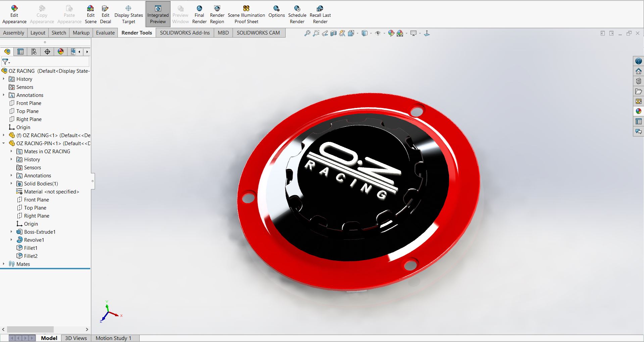
Task: Expand Boss-Extrude1 feature
Action: pos(11,232)
